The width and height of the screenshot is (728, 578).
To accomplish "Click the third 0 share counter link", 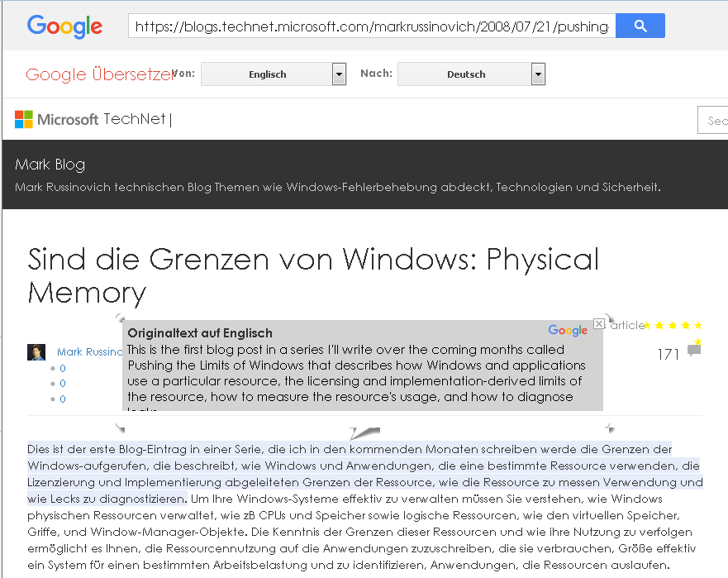I will pyautogui.click(x=63, y=399).
